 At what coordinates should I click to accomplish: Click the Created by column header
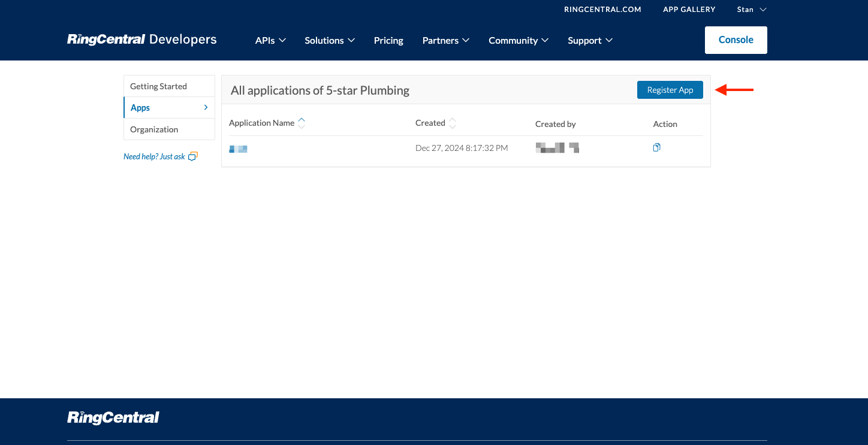pos(556,124)
